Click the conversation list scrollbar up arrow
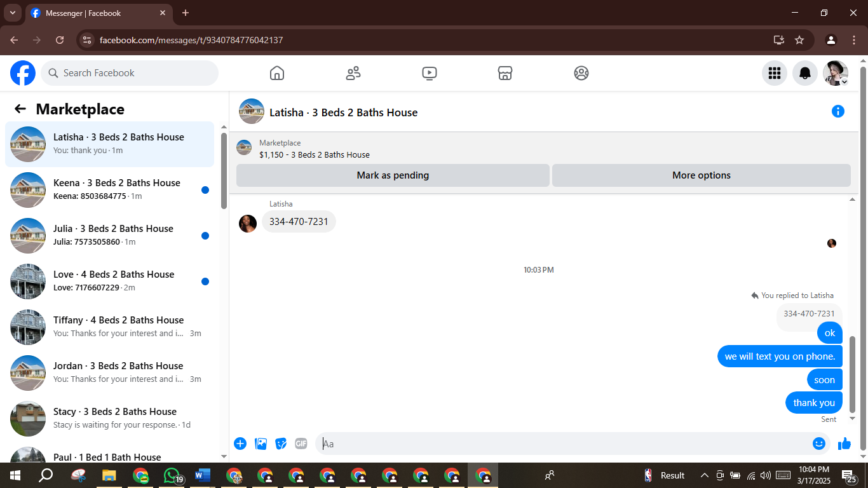 click(224, 127)
